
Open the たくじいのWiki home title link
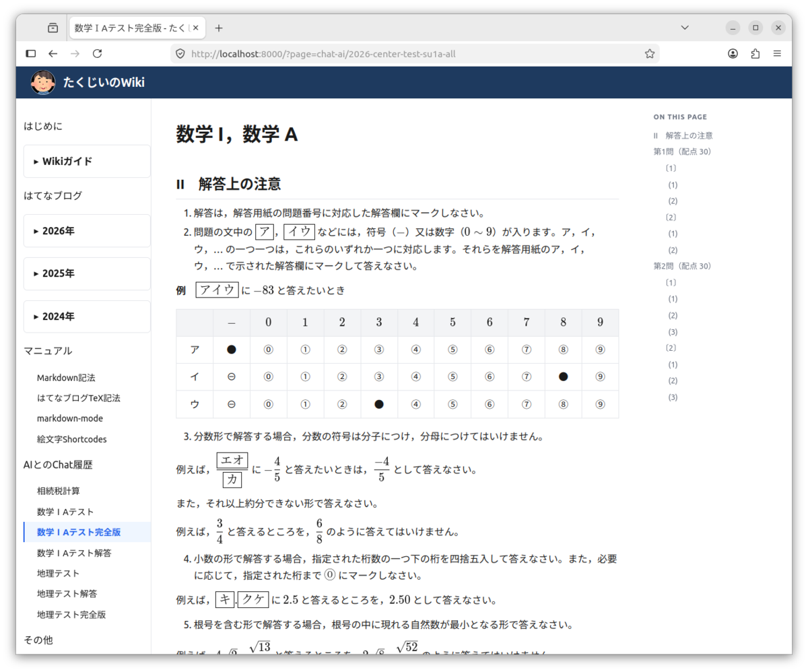(x=104, y=83)
